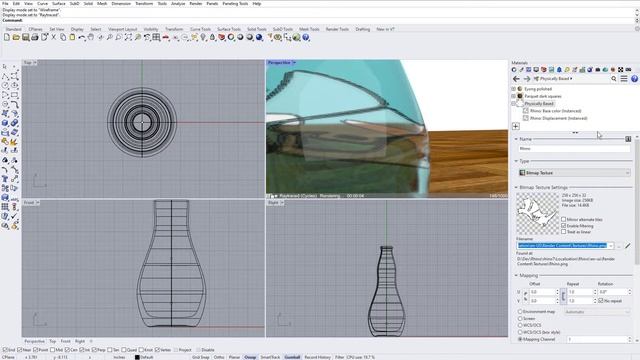Image resolution: width=640 pixels, height=360 pixels.
Task: Click the Record History status button
Action: (318, 357)
